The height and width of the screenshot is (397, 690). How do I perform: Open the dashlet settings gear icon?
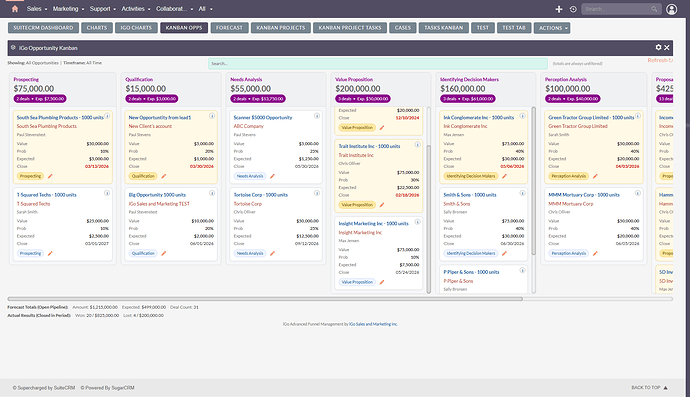(x=658, y=47)
